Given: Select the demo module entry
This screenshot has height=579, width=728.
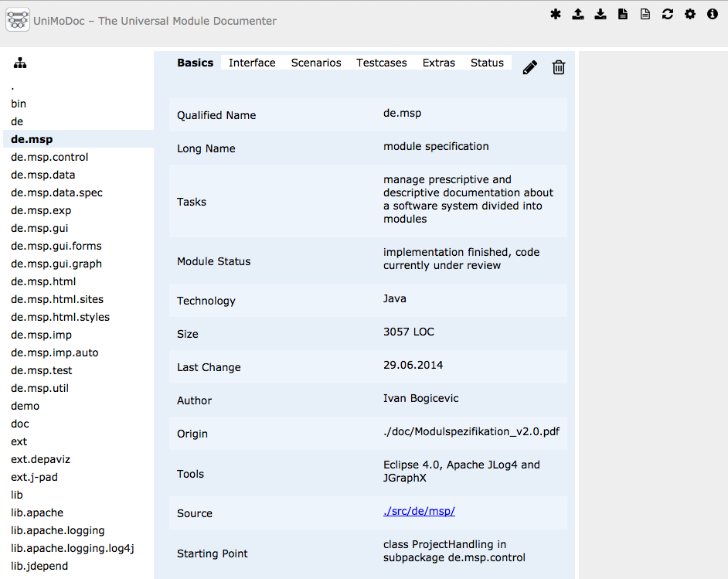Looking at the screenshot, I should tap(25, 406).
